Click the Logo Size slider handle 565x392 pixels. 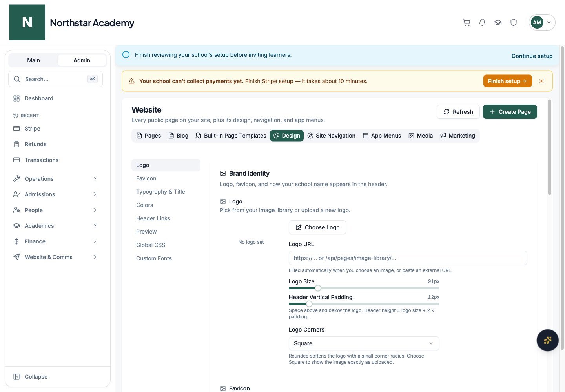318,288
